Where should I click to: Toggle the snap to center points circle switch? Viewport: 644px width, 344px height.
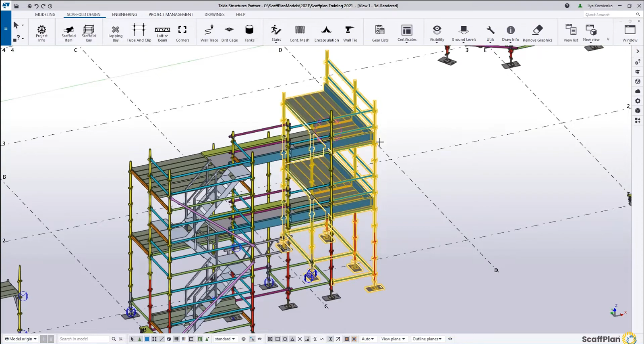tap(285, 339)
